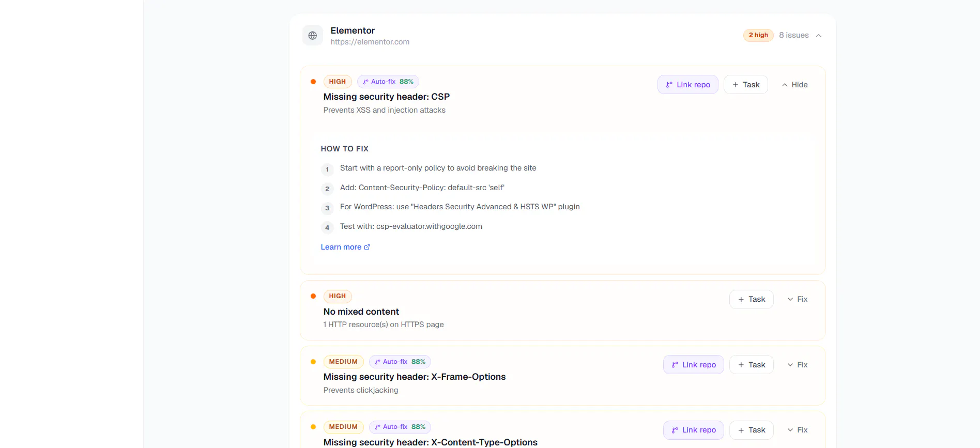This screenshot has width=980, height=448.
Task: Click the 'HOW TO FIX' heading
Action: (x=345, y=149)
